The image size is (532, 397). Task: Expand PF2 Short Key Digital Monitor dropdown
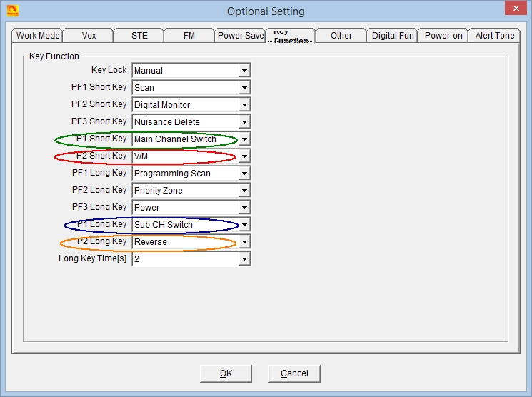point(244,105)
